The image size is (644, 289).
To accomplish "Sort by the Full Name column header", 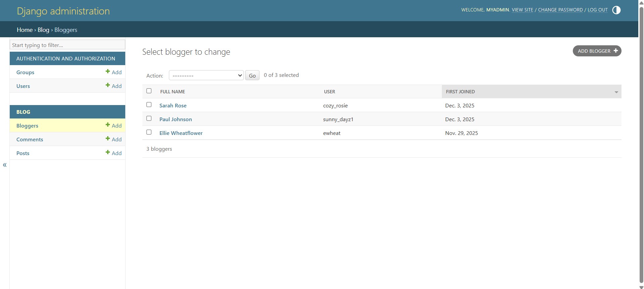I will click(173, 92).
